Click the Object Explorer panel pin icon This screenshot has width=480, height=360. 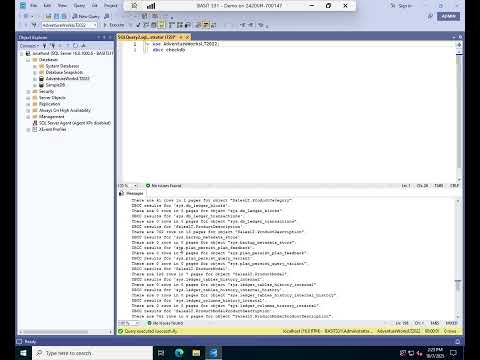[104, 37]
